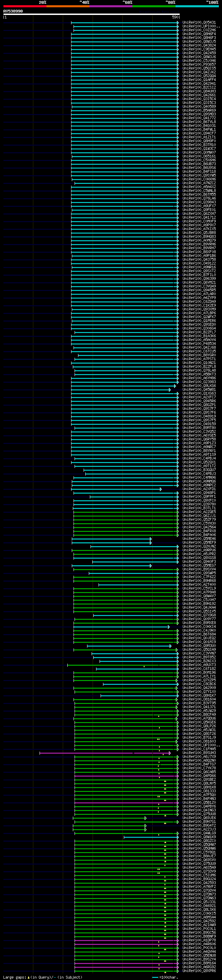This screenshot has width=222, height=980.
Task: Click the UniRef100_C3VVN7 hit label
Action: [199, 653]
